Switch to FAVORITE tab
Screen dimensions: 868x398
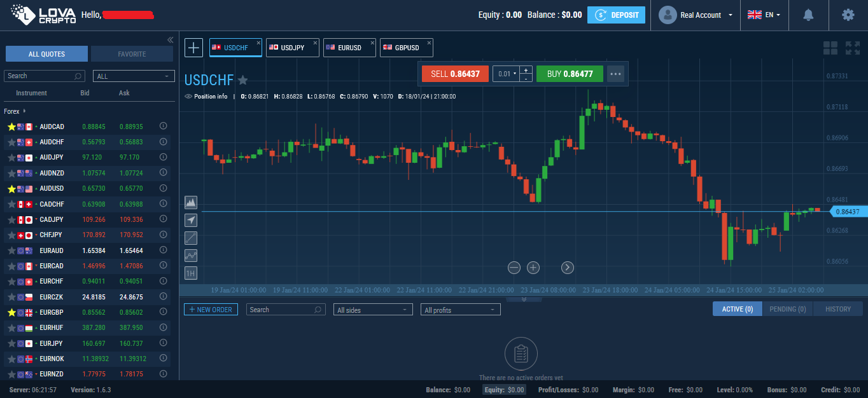click(132, 54)
